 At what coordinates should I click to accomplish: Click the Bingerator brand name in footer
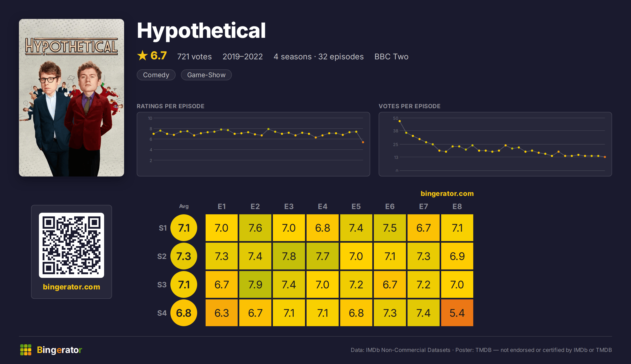pyautogui.click(x=59, y=350)
